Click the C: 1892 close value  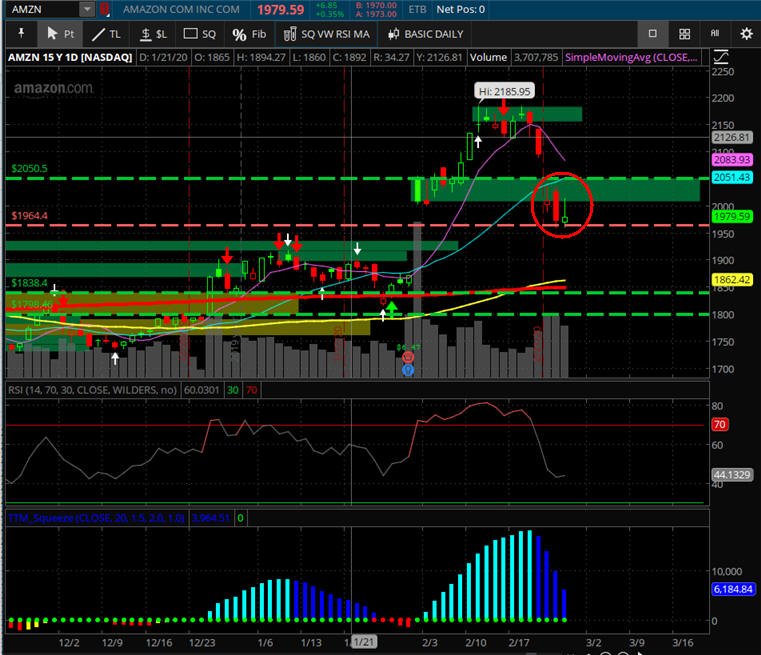349,57
